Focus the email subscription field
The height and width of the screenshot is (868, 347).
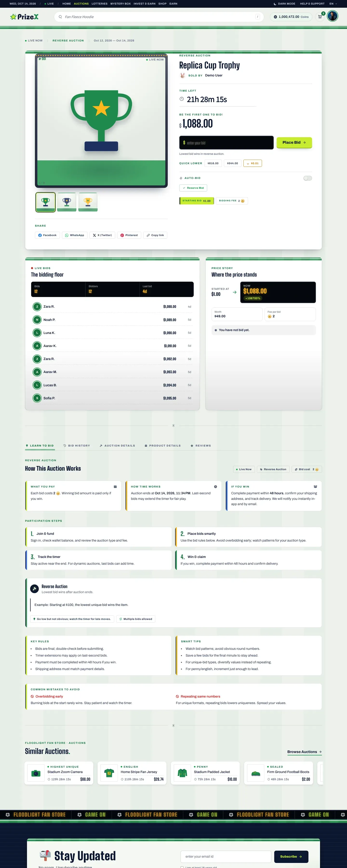(226, 856)
